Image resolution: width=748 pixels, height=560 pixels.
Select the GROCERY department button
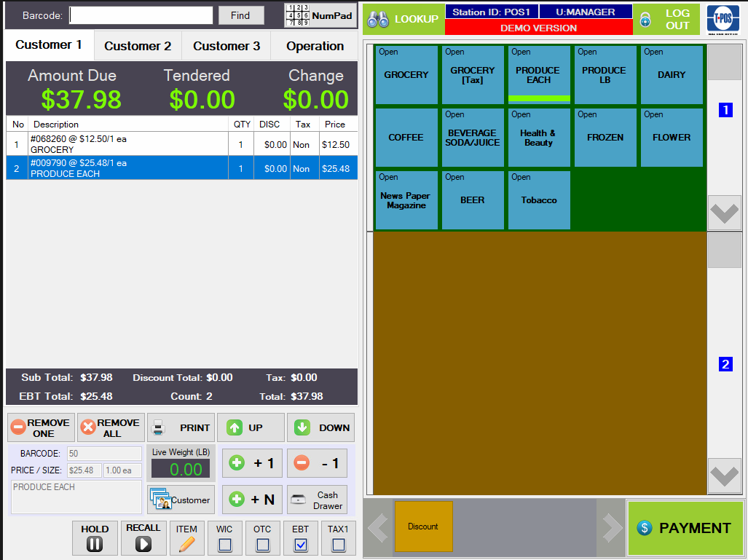tap(406, 75)
